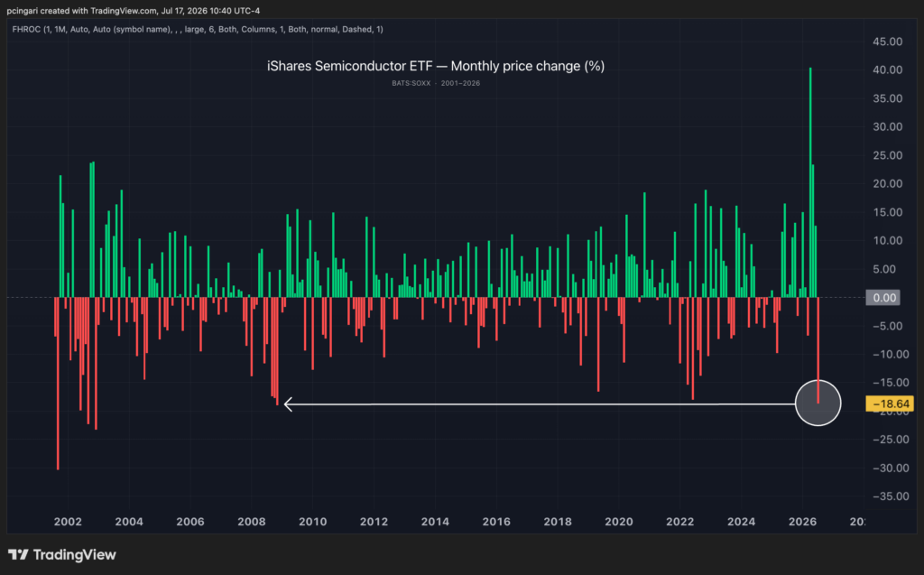
Task: Select the FHROC indicator legend
Action: click(198, 29)
